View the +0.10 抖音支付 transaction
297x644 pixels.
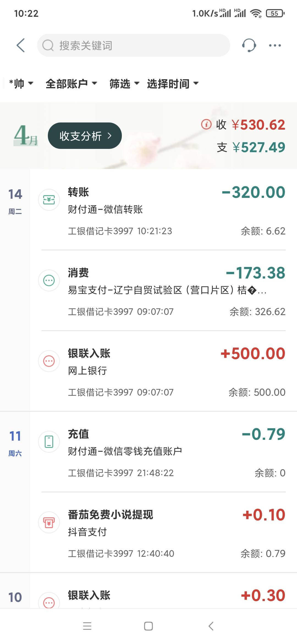click(x=176, y=532)
